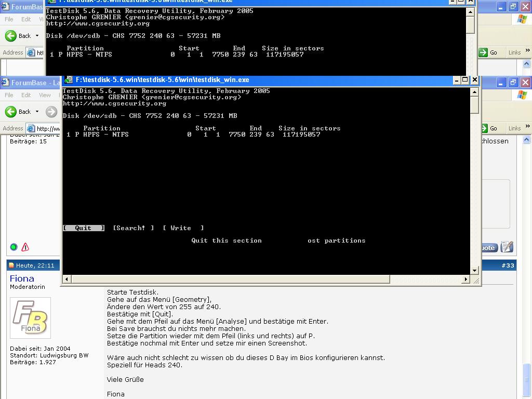
Task: Open Edit menu in the lower ForumBase browser
Action: point(26,95)
